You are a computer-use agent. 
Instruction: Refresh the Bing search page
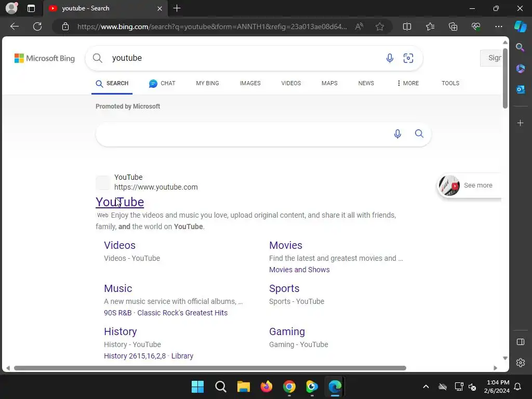coord(37,26)
